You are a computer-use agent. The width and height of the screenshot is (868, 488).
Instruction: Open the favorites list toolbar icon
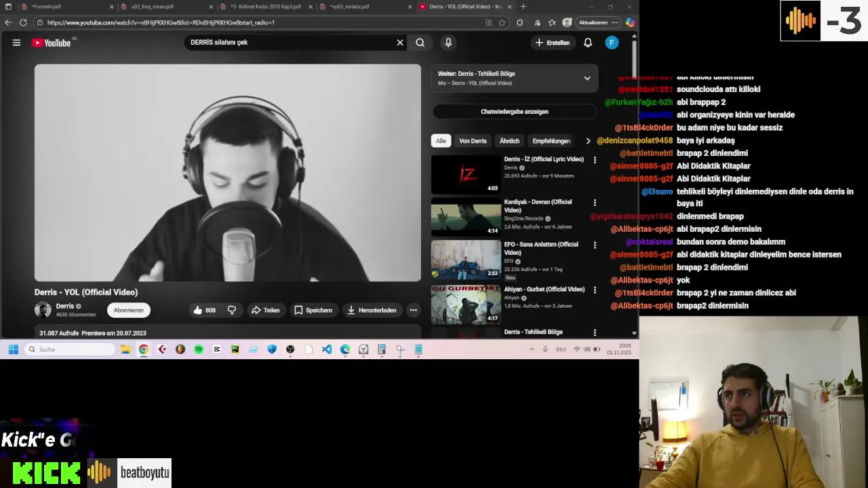pyautogui.click(x=552, y=22)
